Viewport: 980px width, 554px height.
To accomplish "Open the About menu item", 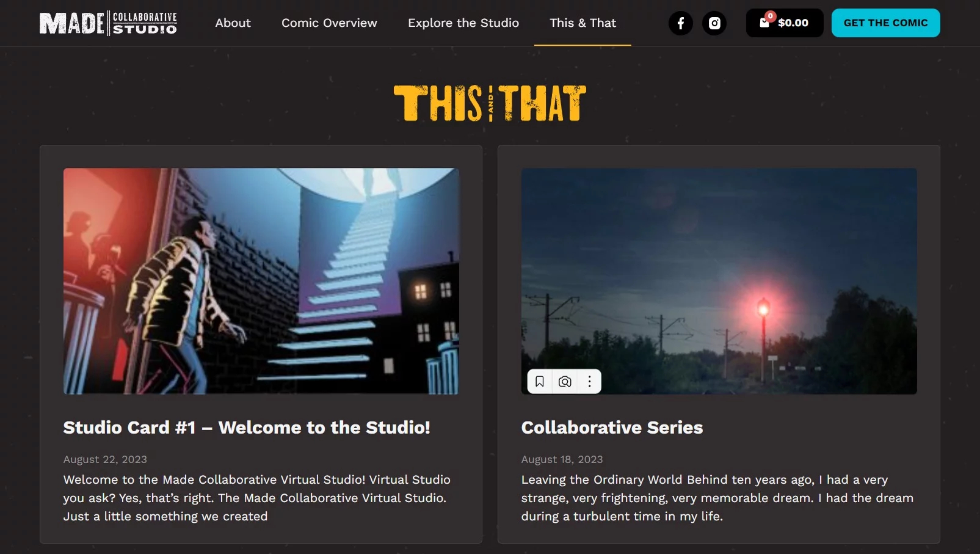I will pos(233,23).
